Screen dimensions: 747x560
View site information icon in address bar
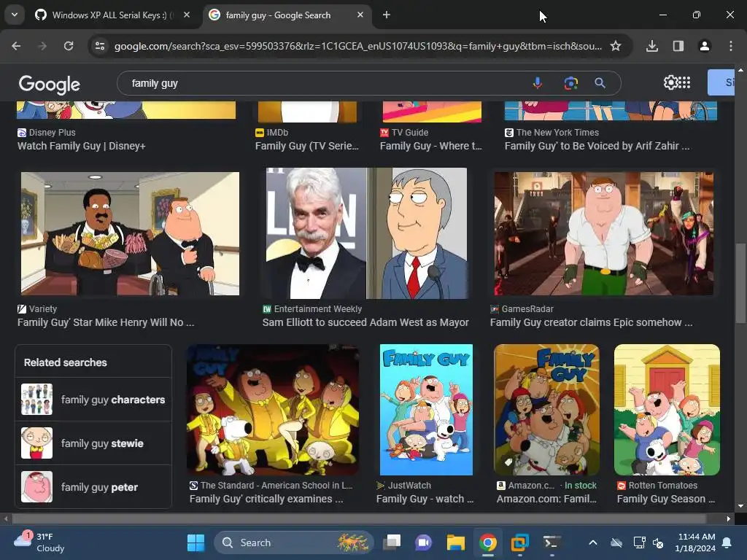(100, 46)
